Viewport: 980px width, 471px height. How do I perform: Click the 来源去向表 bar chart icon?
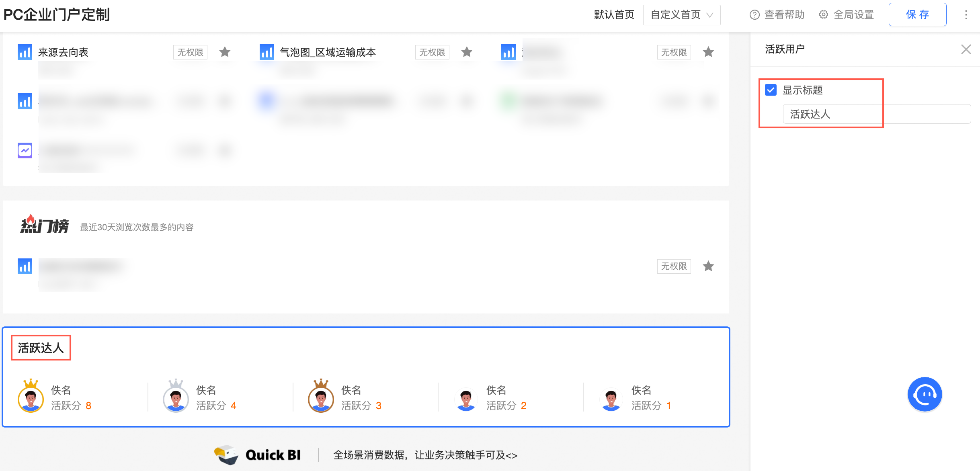point(25,52)
